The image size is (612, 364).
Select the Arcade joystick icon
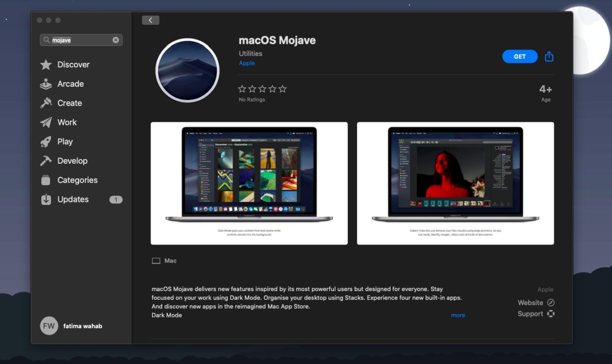[46, 84]
